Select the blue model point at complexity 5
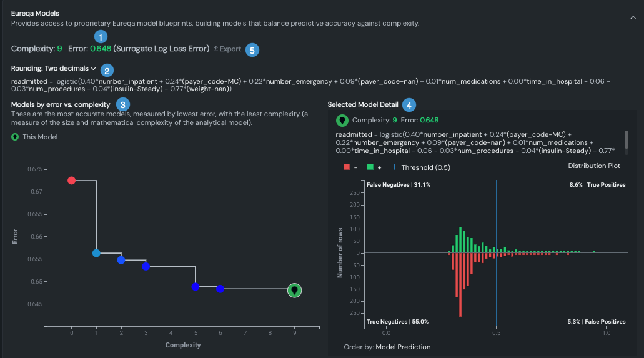The width and height of the screenshot is (644, 358). [196, 287]
